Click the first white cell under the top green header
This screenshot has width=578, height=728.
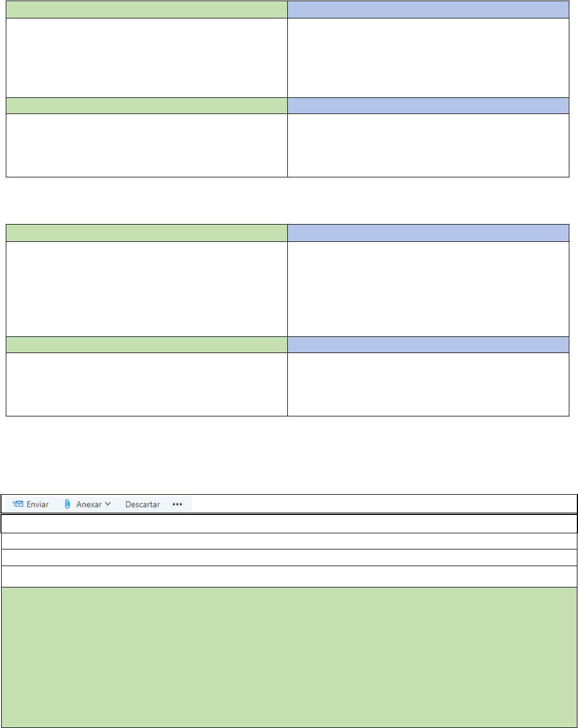click(x=147, y=58)
